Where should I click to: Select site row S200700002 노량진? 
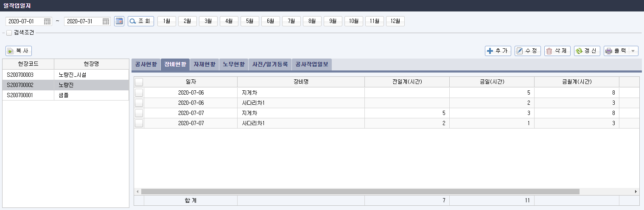[x=66, y=85]
